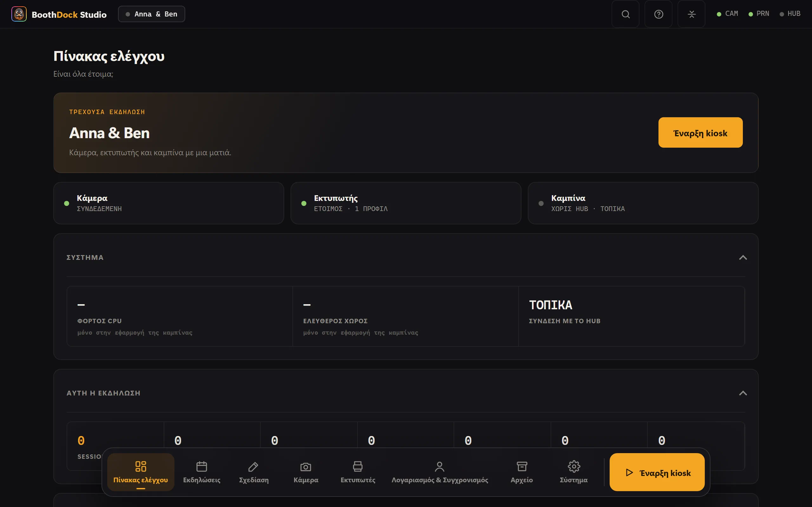Collapse the ΣΥΣΤΗΜΑ section chevron
This screenshot has width=812, height=507.
pos(743,258)
